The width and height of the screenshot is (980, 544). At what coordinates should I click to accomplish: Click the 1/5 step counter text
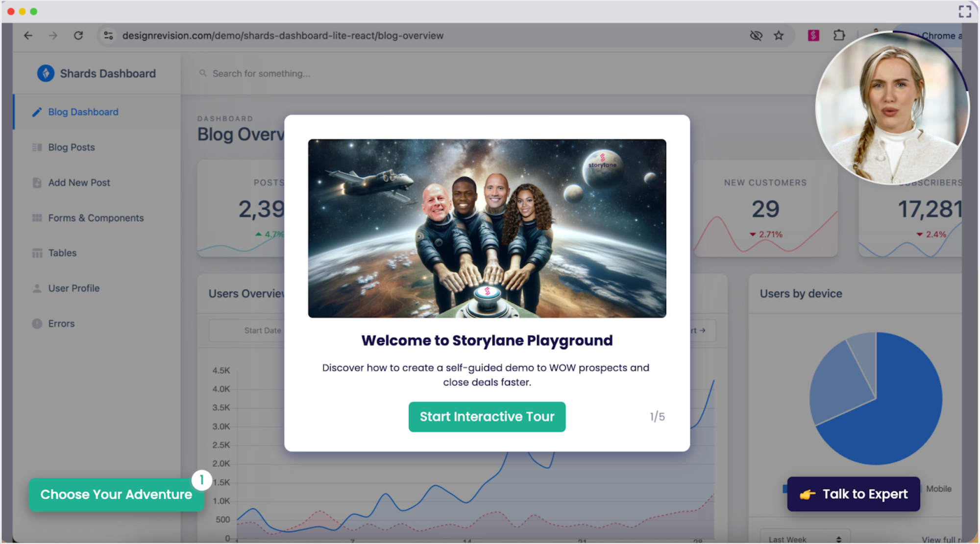pos(657,417)
